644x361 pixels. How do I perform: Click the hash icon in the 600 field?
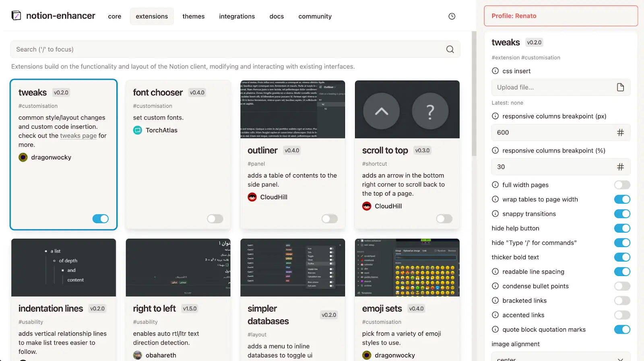point(620,132)
